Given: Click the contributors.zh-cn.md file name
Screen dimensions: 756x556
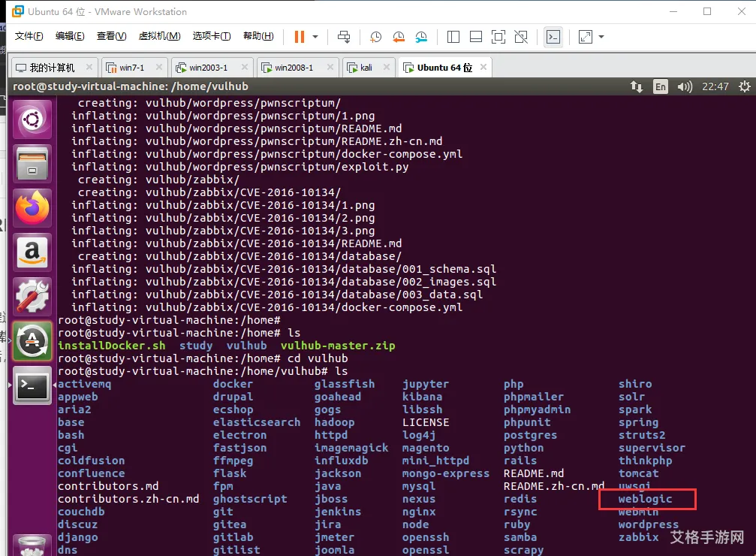Looking at the screenshot, I should coord(128,499).
